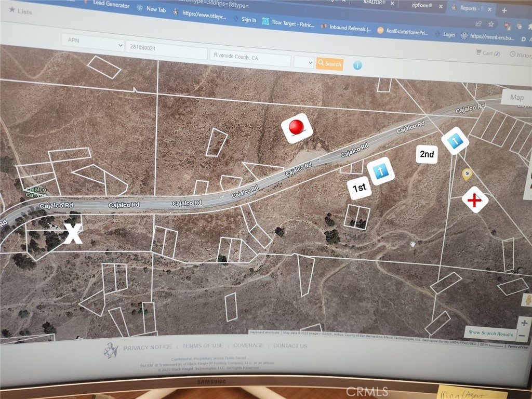Viewport: 532px width, 399px height.
Task: Click the orange Search button
Action: 329,64
